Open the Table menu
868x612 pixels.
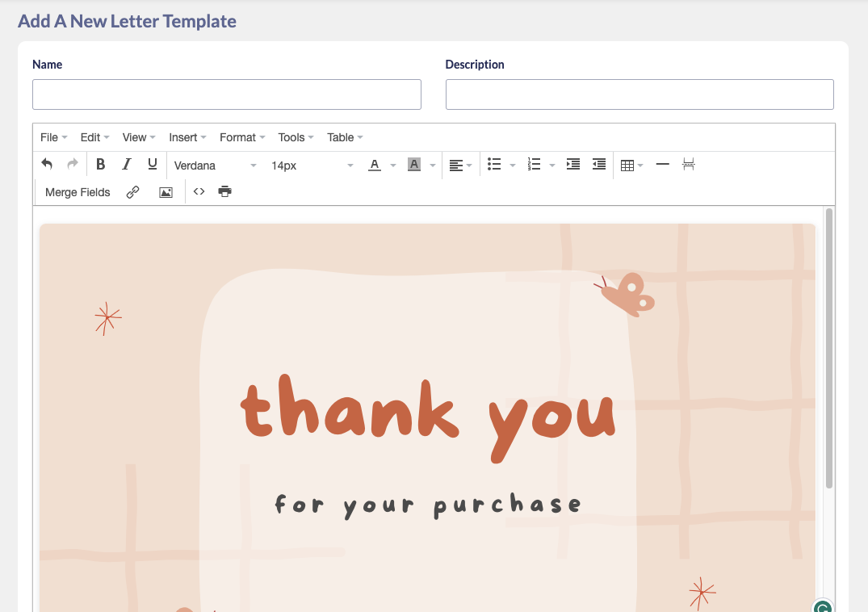click(345, 137)
